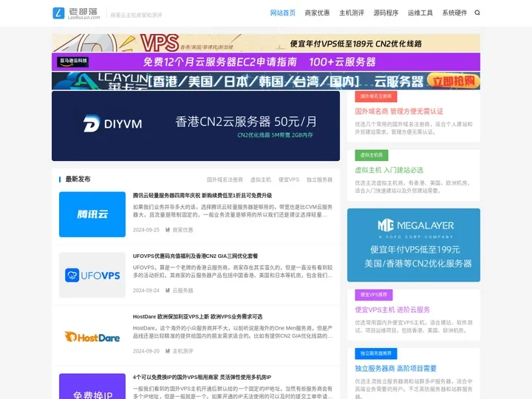532x399 pixels.
Task: Click the LaoBuLuo site logo
Action: 76,13
